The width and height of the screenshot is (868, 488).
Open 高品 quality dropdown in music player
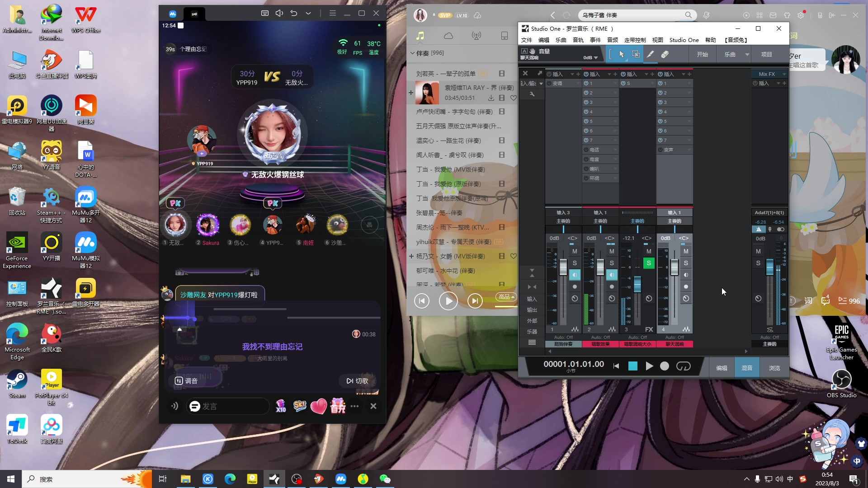tap(506, 297)
